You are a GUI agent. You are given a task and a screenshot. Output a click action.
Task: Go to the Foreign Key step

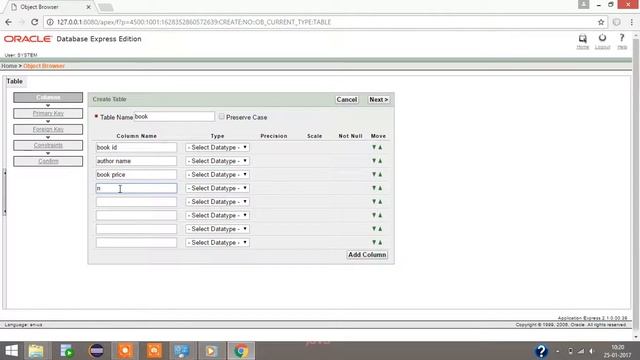point(48,129)
